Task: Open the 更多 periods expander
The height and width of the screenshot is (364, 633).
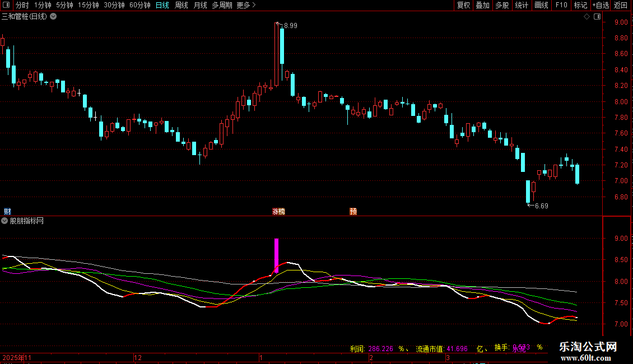Action: (x=246, y=5)
